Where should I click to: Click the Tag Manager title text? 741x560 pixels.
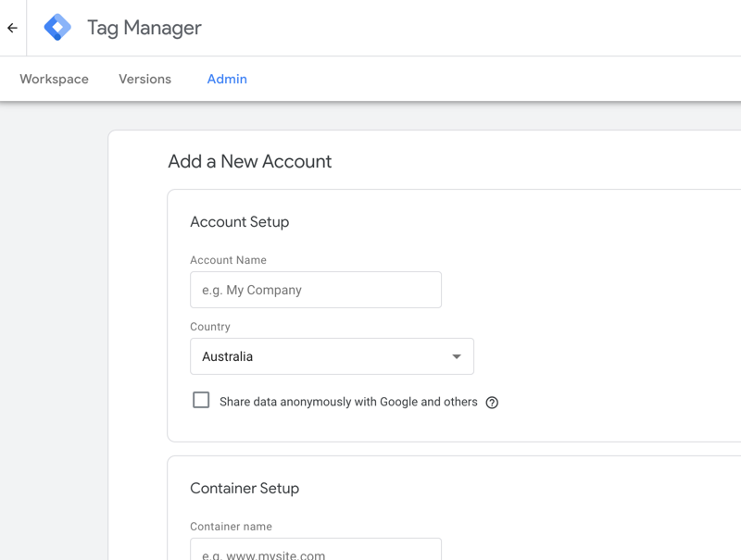point(144,28)
